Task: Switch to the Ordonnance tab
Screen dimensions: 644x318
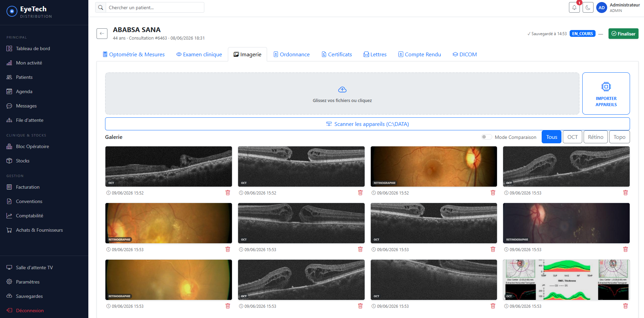Action: (x=292, y=54)
